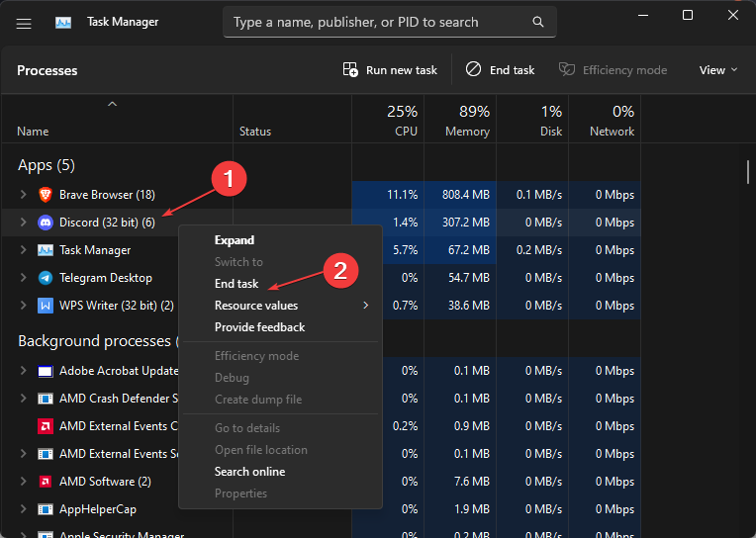Expand the WPS Writer process group
This screenshot has height=538, width=756.
tap(23, 306)
